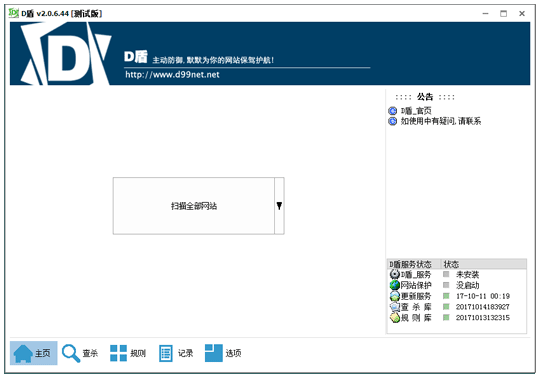Open the 如使用中有疑问 announcement link
The width and height of the screenshot is (544, 383).
click(x=441, y=121)
